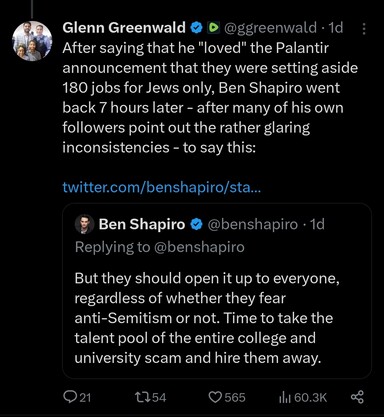The width and height of the screenshot is (384, 417).
Task: Click the Replying to @benshapiro mention
Action: (x=200, y=247)
